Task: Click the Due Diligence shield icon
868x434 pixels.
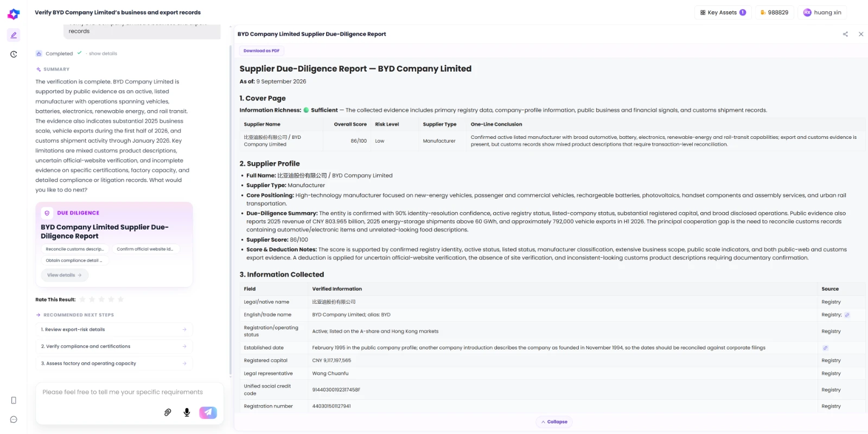Action: tap(47, 213)
